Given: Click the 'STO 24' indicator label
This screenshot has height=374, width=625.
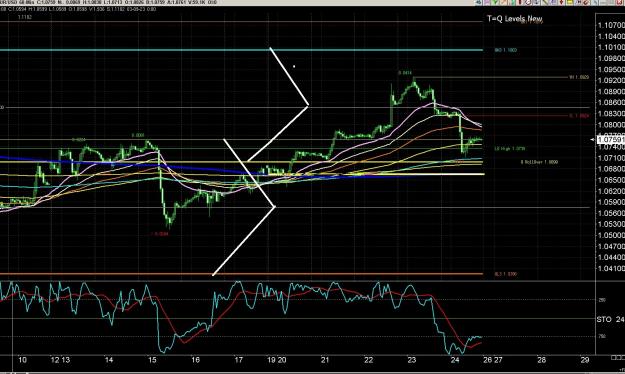Looking at the screenshot, I should click(610, 319).
